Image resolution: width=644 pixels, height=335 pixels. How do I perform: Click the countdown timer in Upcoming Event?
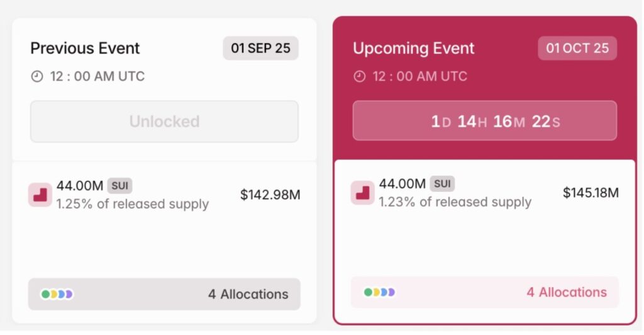(484, 121)
